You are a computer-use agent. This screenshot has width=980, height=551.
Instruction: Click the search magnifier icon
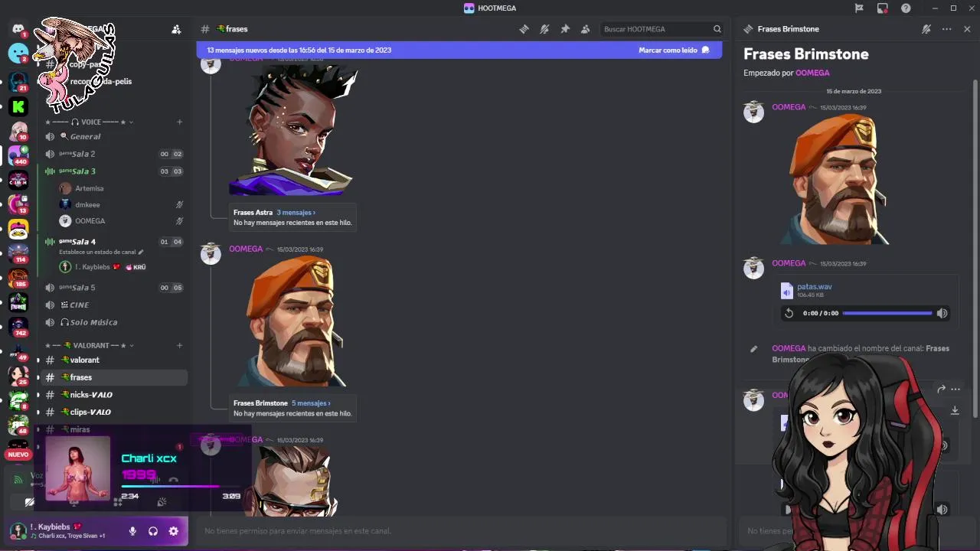click(717, 29)
